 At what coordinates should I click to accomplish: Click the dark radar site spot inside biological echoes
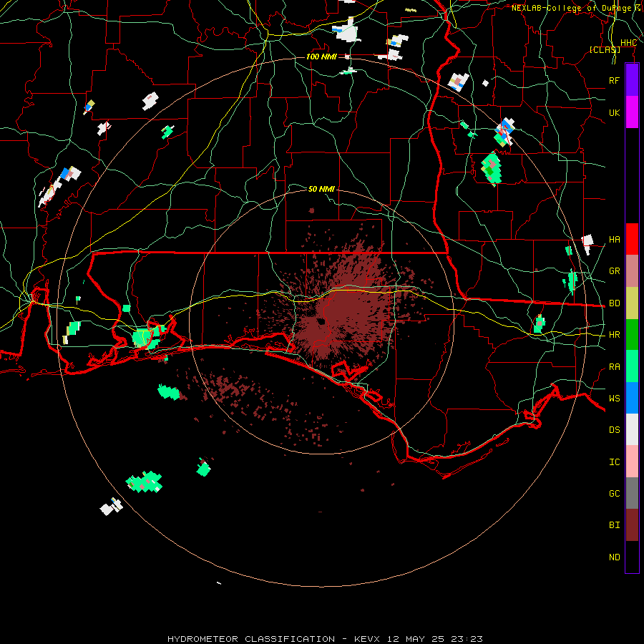321,321
